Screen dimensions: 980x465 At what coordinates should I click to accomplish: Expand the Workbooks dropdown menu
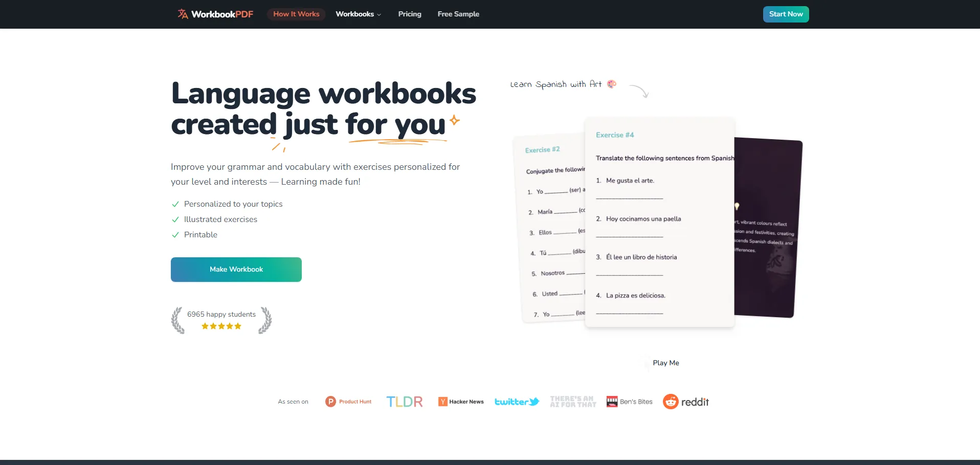click(x=358, y=14)
